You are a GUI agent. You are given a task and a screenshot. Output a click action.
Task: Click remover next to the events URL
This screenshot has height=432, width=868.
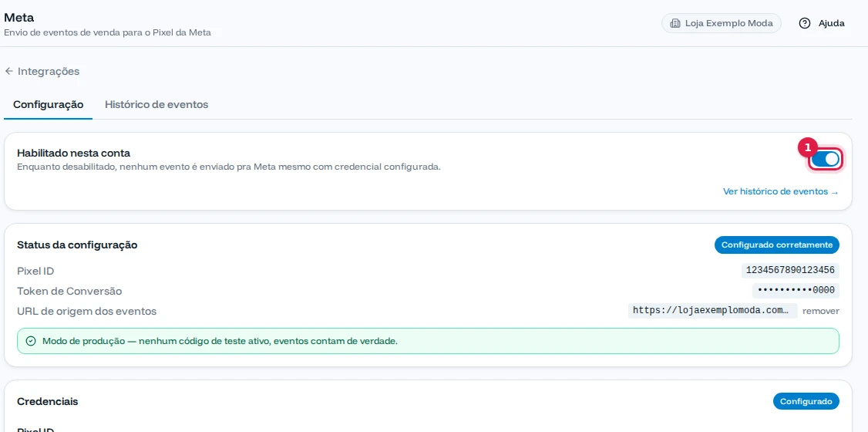point(821,311)
